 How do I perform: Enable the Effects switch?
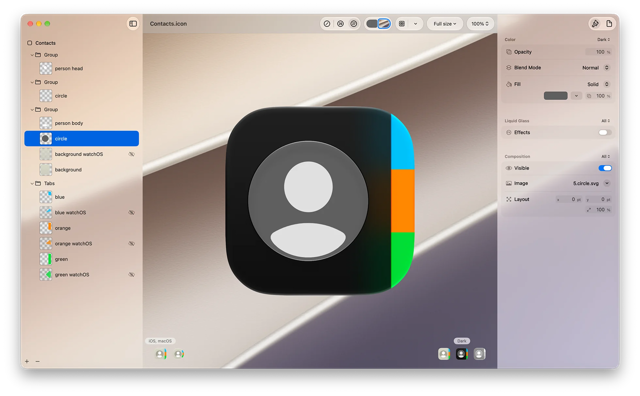tap(604, 132)
